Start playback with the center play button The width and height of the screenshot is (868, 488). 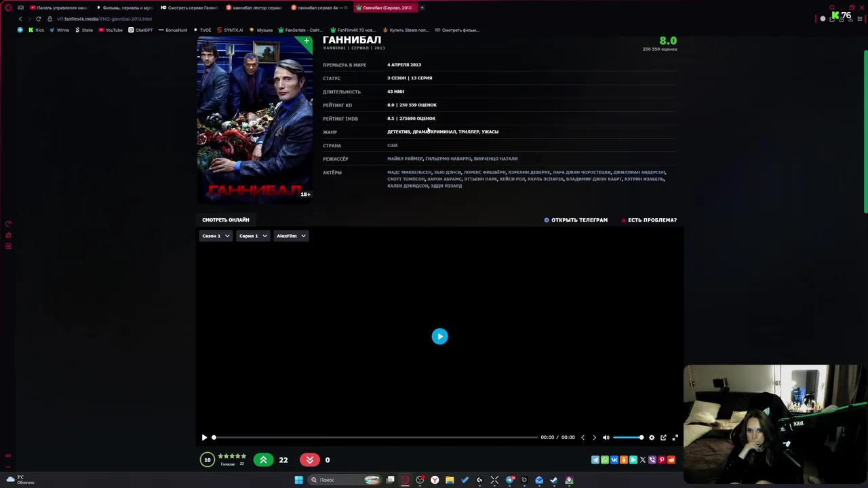(x=439, y=336)
